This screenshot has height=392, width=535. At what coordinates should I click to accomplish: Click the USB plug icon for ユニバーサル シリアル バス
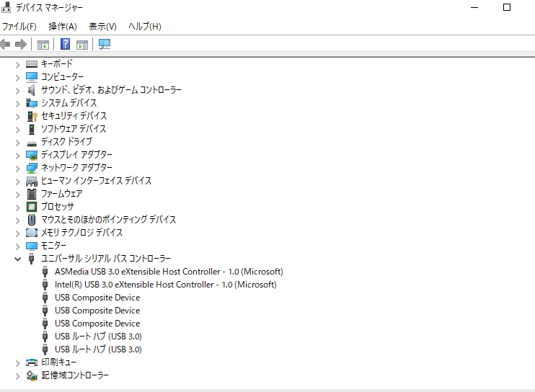[x=32, y=259]
